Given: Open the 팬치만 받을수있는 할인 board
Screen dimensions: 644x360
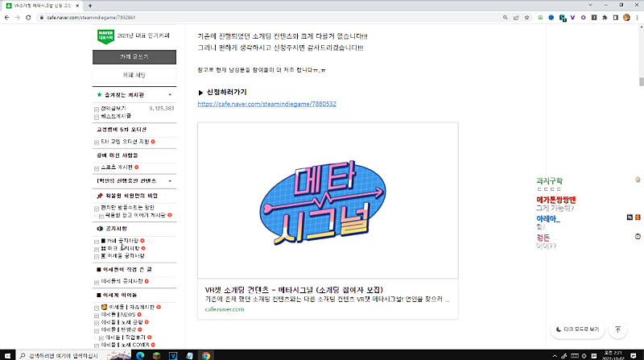Looking at the screenshot, I should point(127,208).
